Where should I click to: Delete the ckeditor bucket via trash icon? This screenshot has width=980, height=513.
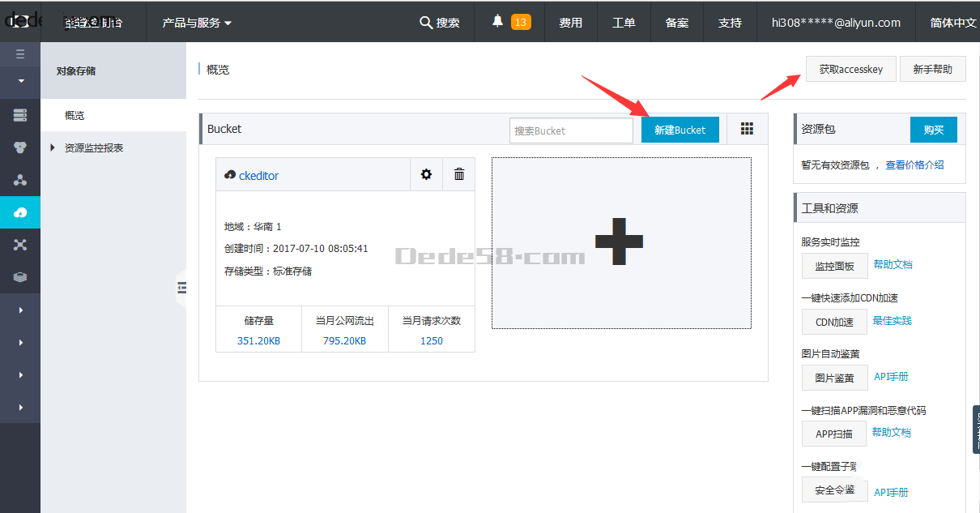click(459, 174)
